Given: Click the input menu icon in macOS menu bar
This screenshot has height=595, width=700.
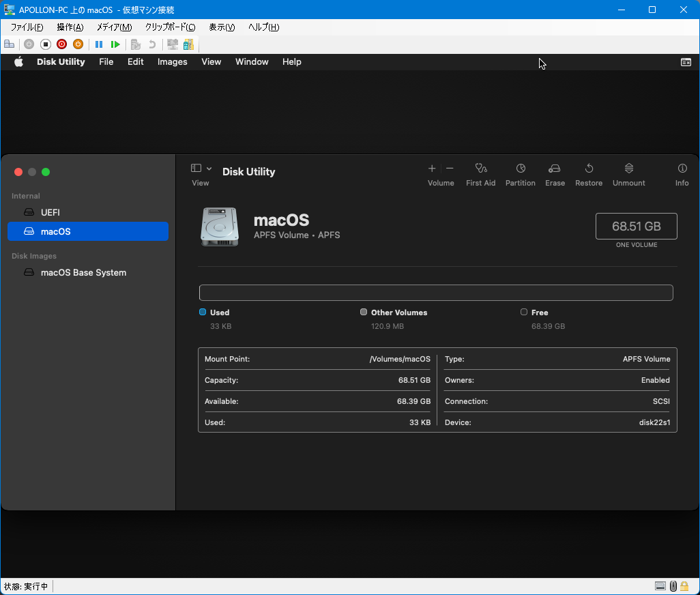Looking at the screenshot, I should pyautogui.click(x=686, y=62).
